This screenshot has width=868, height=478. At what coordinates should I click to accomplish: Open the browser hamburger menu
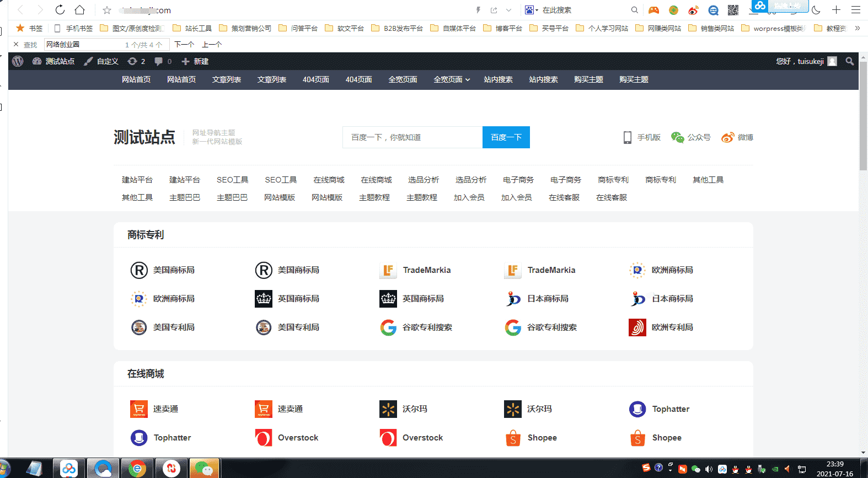[x=855, y=10]
